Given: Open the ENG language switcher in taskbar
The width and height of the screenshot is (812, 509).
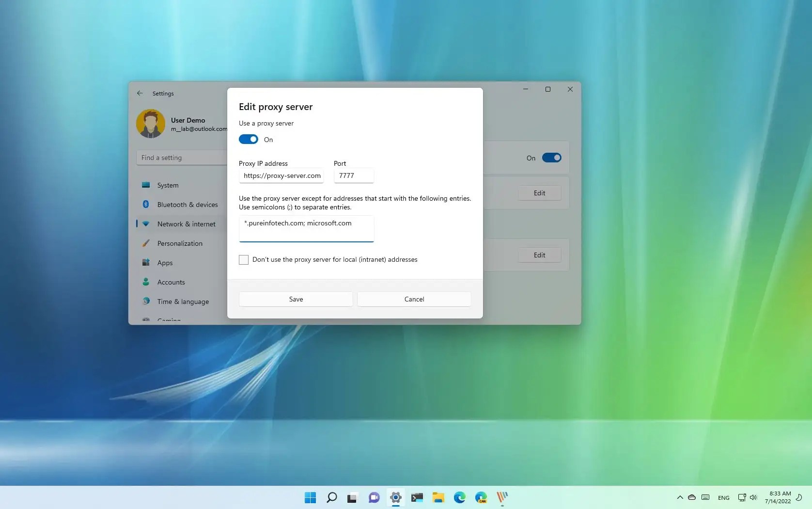Looking at the screenshot, I should [723, 497].
